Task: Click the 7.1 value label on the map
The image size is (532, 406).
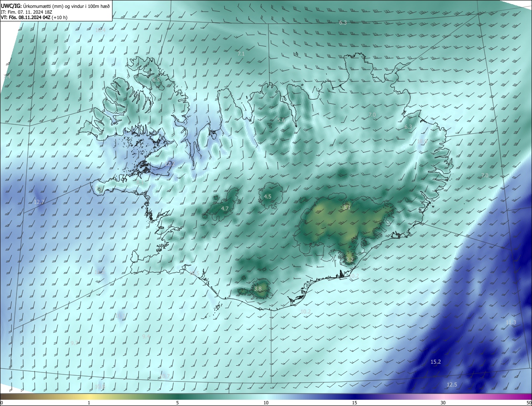Action: coord(241,54)
